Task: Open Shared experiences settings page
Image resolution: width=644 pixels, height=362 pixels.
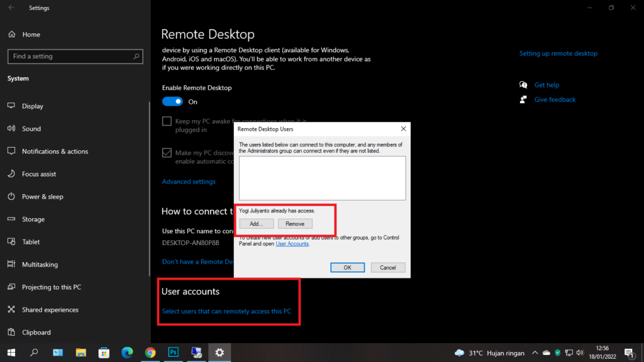Action: [50, 310]
